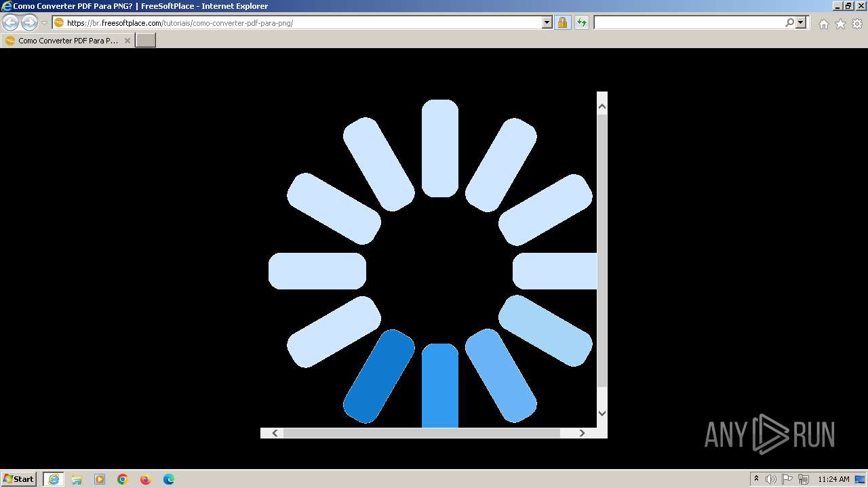Open the Tools gear menu
The width and height of the screenshot is (868, 488).
click(x=857, y=24)
